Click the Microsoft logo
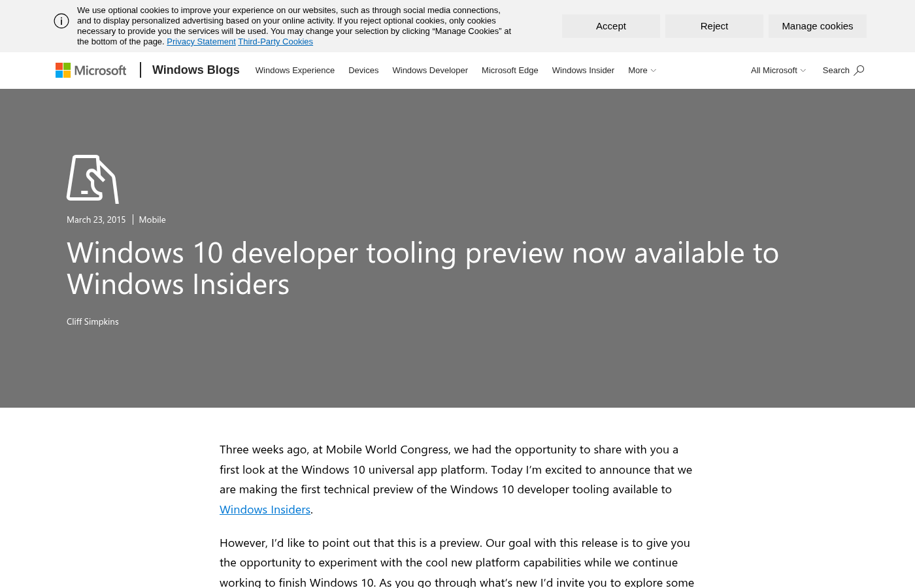 point(91,70)
